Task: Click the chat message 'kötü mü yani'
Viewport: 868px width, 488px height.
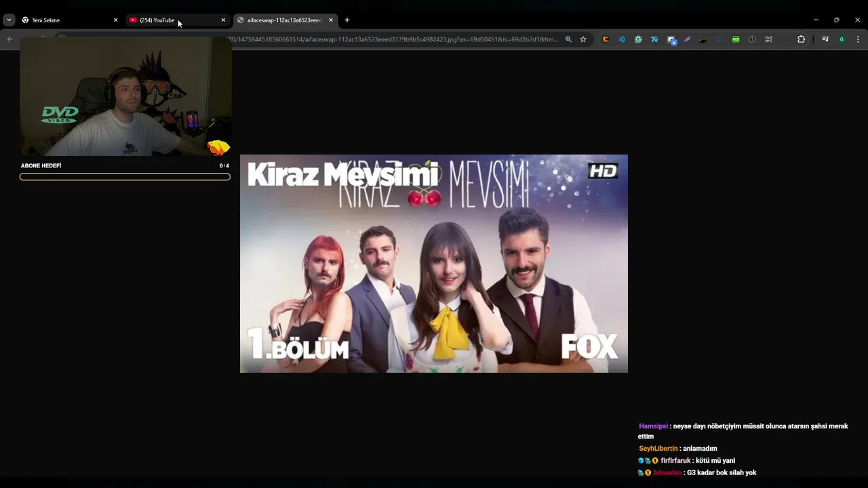Action: (715, 461)
